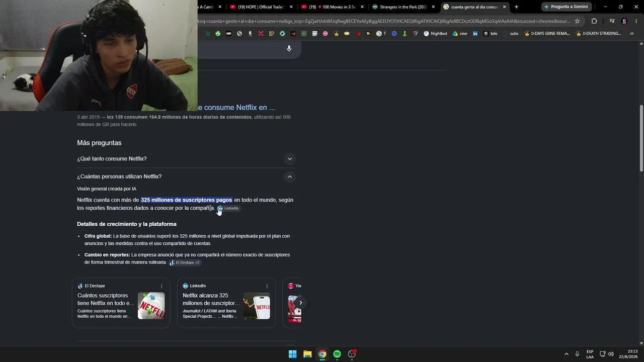Open the blue gear bookmark icon
Viewport: 644px width, 362px height.
point(394,34)
